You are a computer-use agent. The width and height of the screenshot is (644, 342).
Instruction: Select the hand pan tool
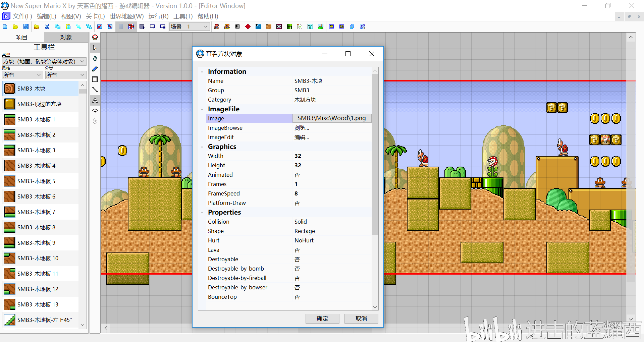click(x=95, y=58)
